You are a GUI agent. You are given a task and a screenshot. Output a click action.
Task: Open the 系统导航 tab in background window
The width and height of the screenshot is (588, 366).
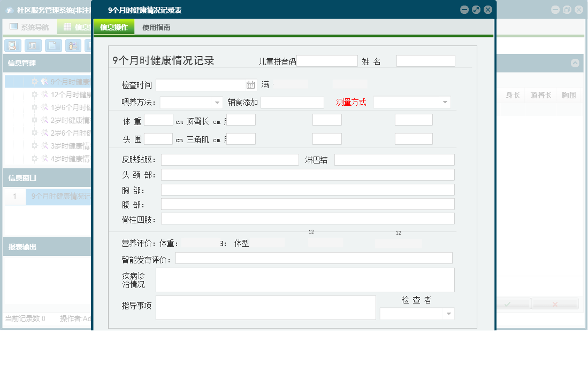[x=29, y=27]
